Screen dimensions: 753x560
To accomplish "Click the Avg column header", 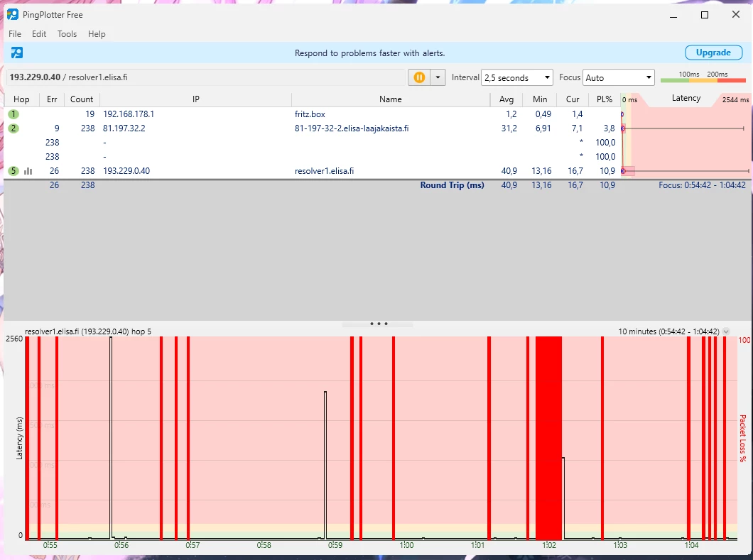I will click(x=506, y=99).
